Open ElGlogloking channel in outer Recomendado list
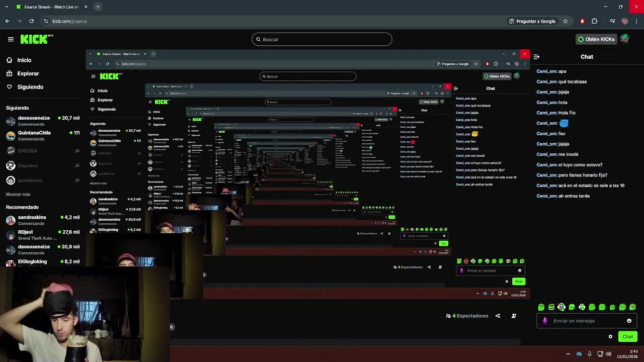The image size is (644, 362). (42, 262)
